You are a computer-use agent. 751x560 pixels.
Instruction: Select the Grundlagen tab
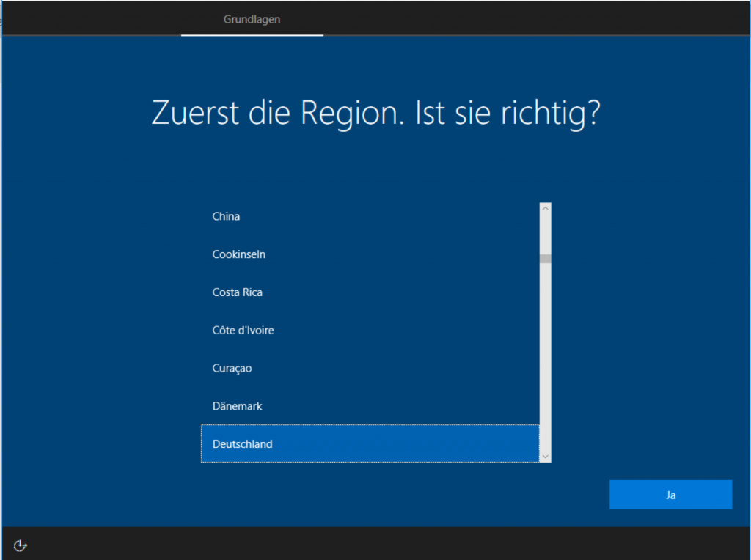[252, 19]
